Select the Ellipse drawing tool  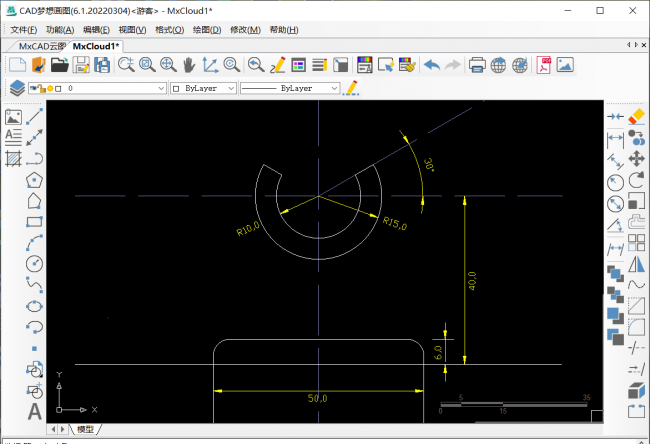tap(34, 306)
